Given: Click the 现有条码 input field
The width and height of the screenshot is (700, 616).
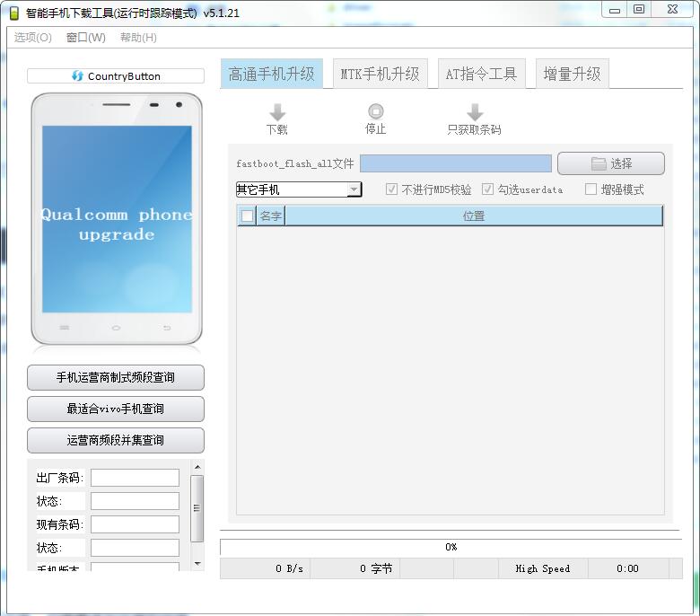Looking at the screenshot, I should click(135, 524).
